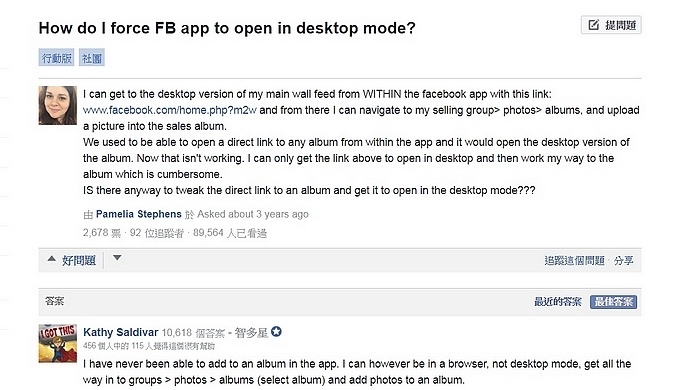Open Kathy Saldivar's avatar thumbnail
Viewport: 680px width, 390px height.
coord(58,343)
